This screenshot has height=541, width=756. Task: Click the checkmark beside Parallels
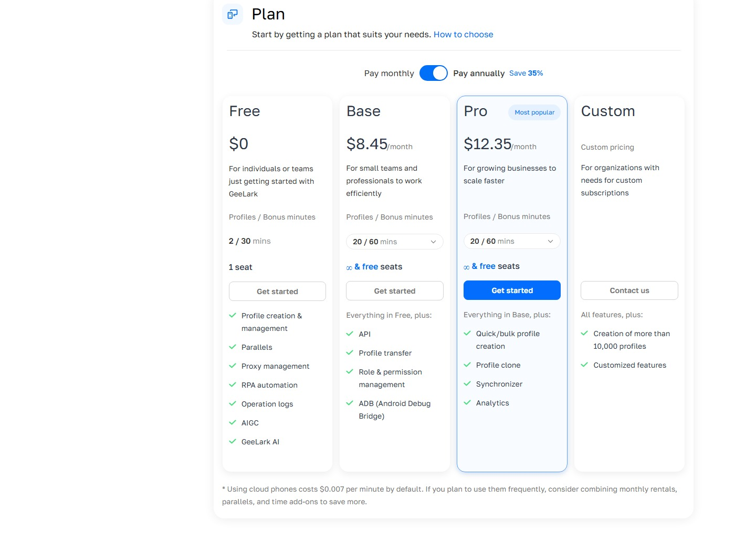(233, 347)
